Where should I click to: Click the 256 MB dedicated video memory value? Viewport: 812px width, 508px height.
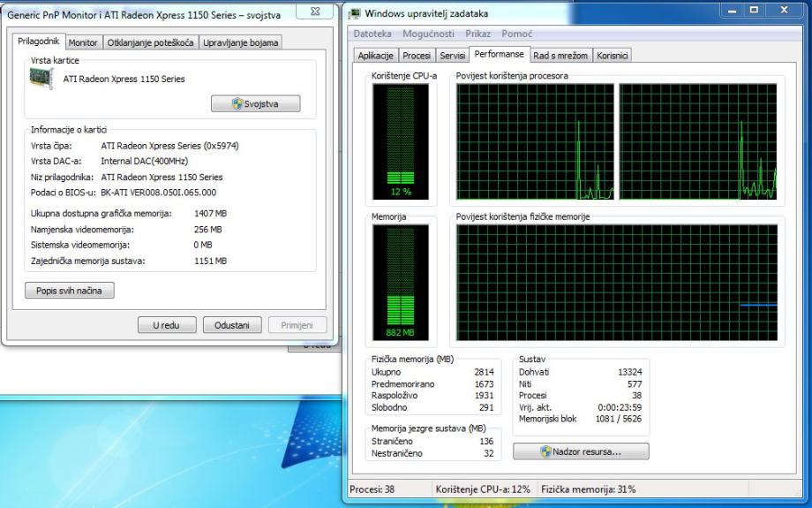tap(207, 229)
